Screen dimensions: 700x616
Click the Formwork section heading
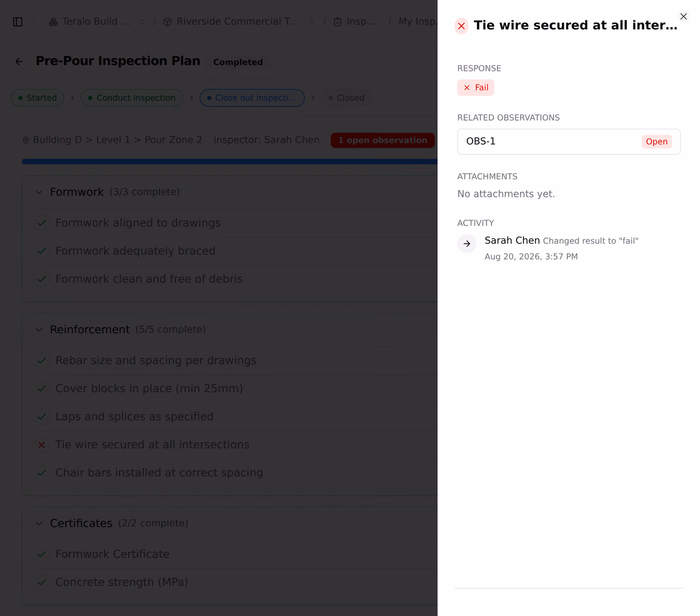point(77,192)
